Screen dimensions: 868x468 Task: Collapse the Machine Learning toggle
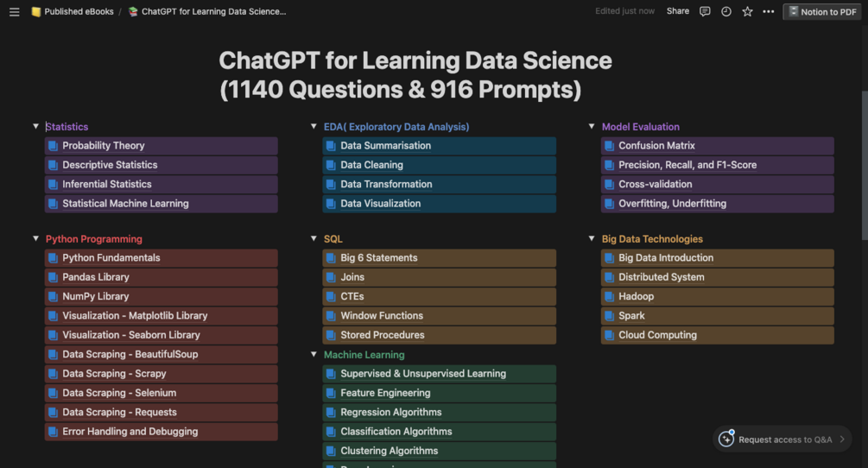click(x=314, y=355)
